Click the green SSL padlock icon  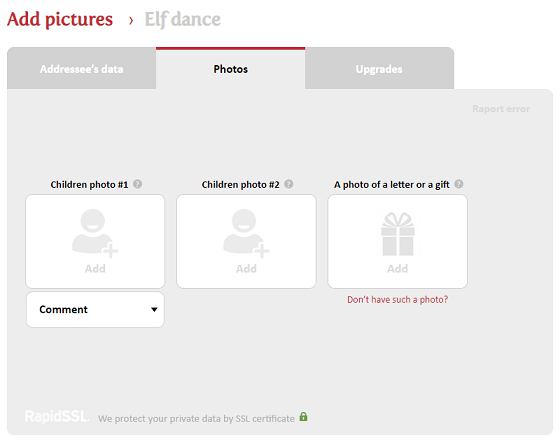[x=303, y=416]
